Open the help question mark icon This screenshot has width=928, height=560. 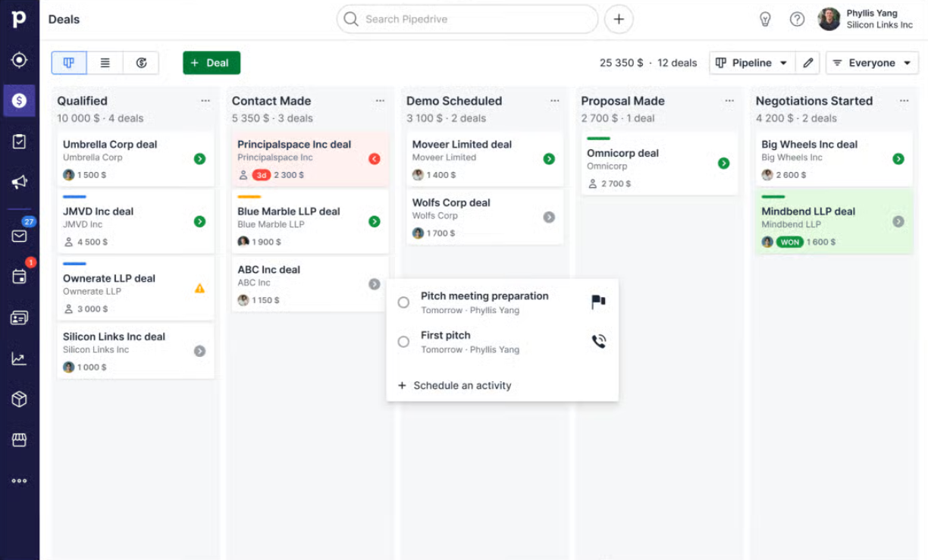coord(797,19)
